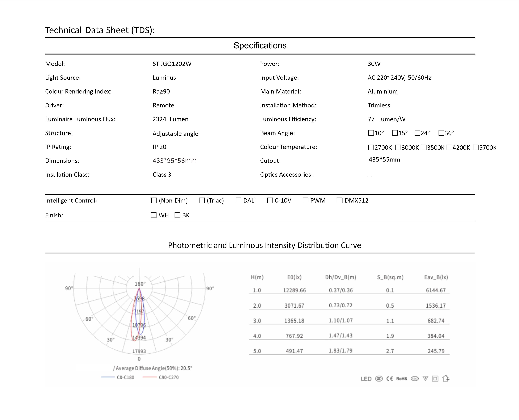Click the house indoor-use icon
Screen dimensions: 519x420
click(446, 378)
